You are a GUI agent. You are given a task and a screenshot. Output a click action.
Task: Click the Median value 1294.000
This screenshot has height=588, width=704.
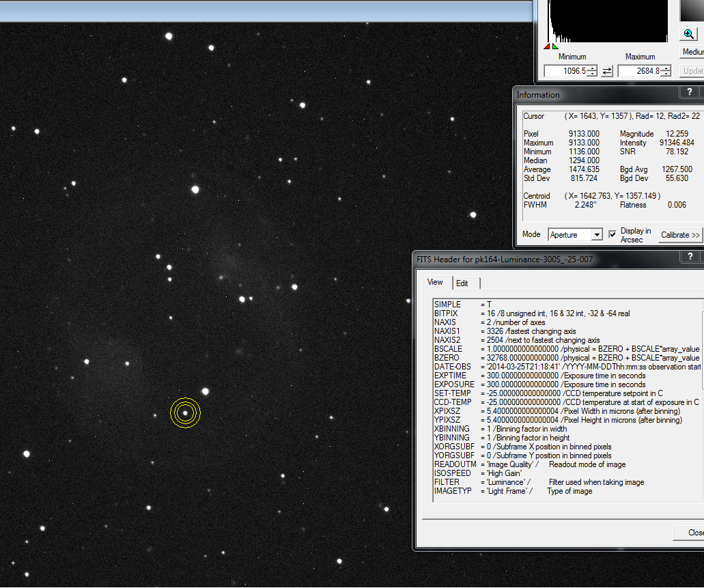click(x=584, y=160)
